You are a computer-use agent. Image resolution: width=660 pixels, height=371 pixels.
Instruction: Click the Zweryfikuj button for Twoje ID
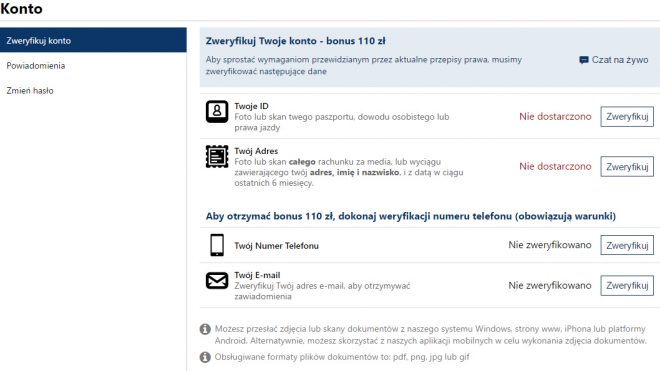click(x=627, y=117)
